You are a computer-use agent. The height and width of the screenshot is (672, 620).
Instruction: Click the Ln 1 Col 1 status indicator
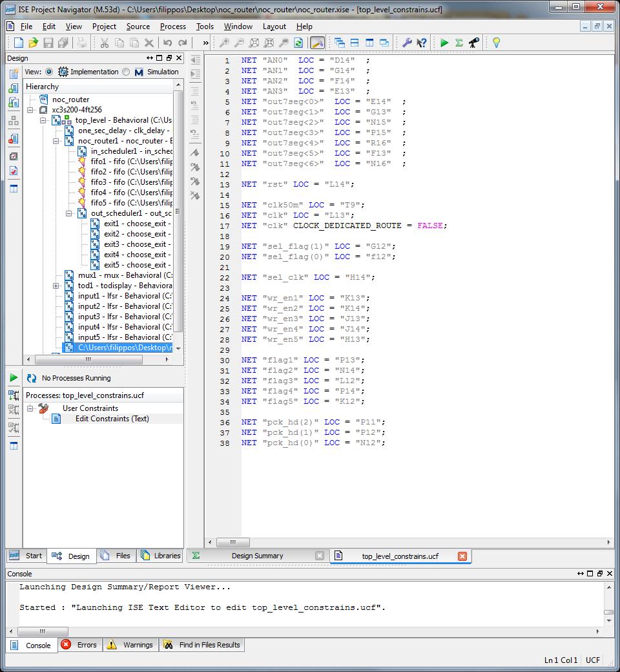pos(561,660)
